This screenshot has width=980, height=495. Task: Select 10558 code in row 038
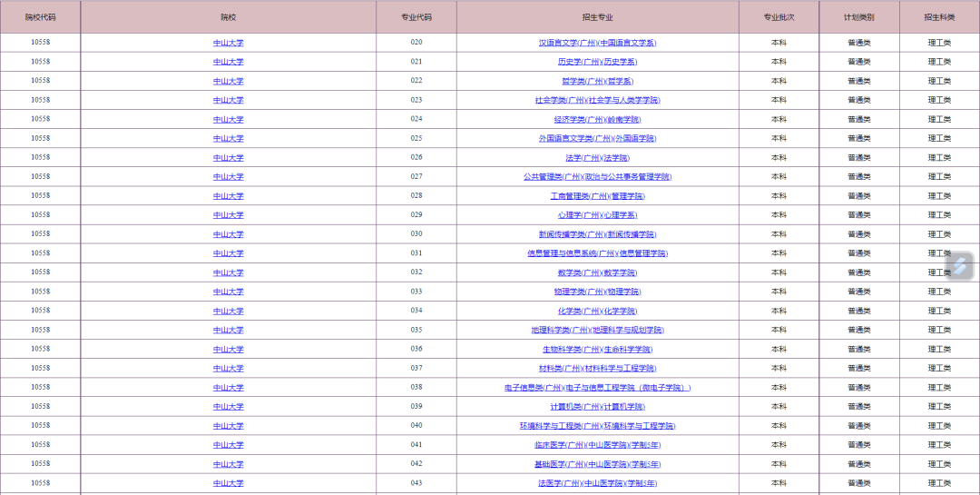tap(40, 387)
